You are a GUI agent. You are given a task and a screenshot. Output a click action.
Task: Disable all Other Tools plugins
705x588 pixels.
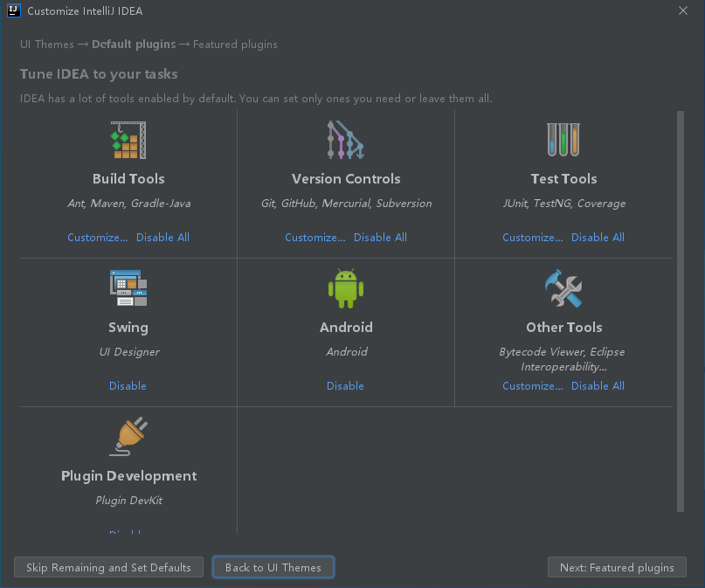tap(598, 385)
